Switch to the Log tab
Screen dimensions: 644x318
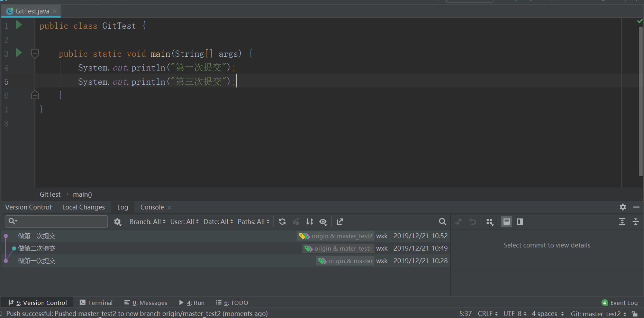point(123,207)
